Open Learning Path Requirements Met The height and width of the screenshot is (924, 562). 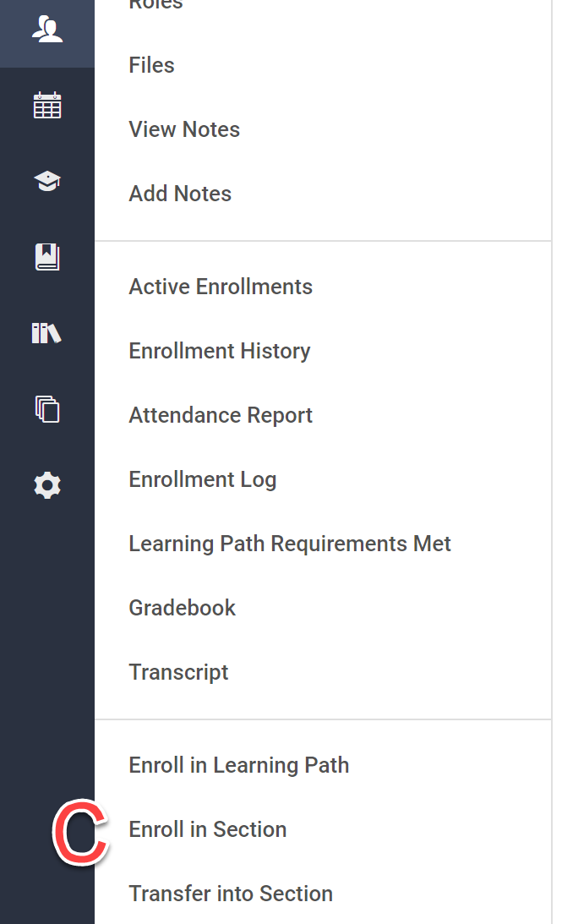pyautogui.click(x=290, y=544)
